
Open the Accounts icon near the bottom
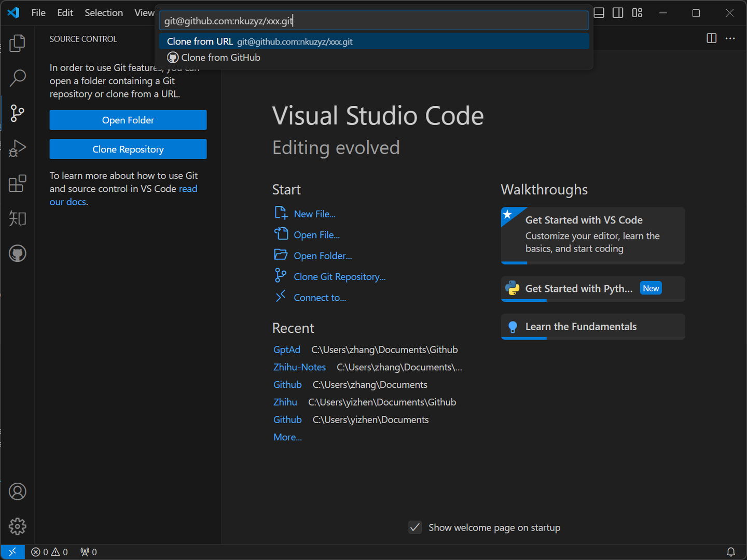point(17,491)
